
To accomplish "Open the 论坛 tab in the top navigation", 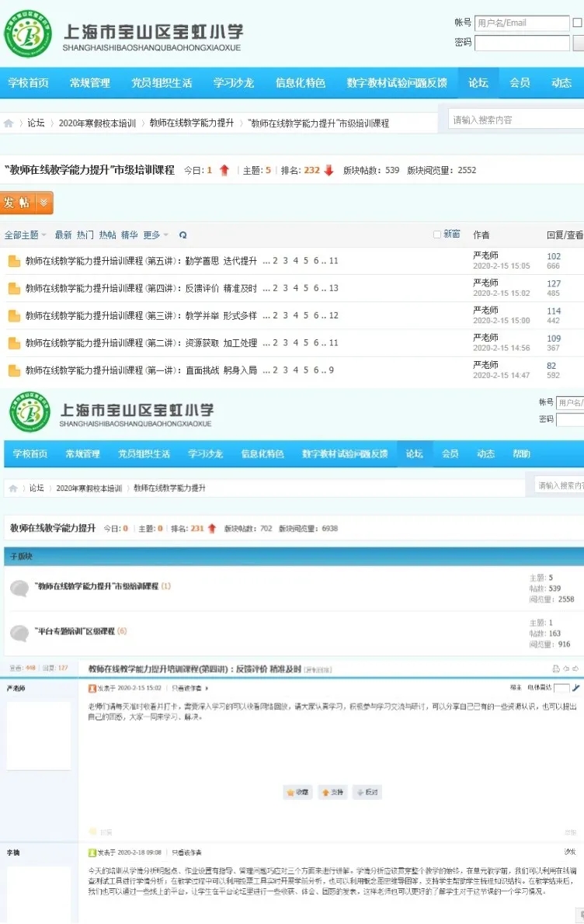I will pyautogui.click(x=478, y=83).
